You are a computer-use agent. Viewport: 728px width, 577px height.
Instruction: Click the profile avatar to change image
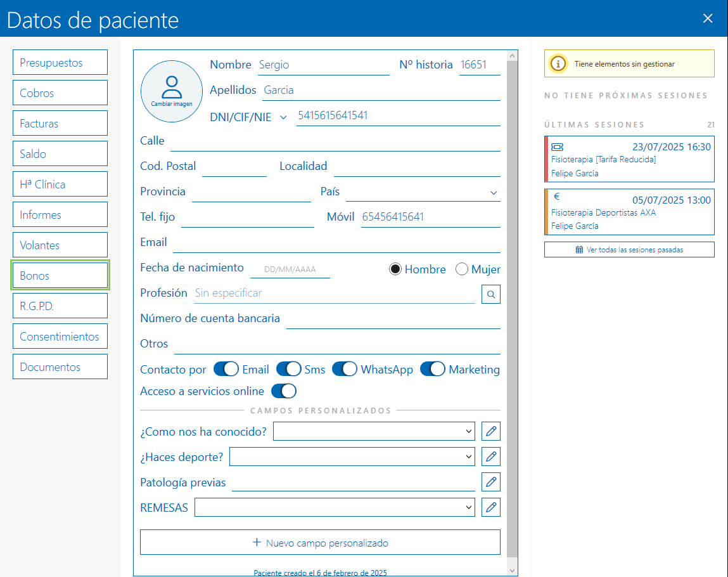171,89
